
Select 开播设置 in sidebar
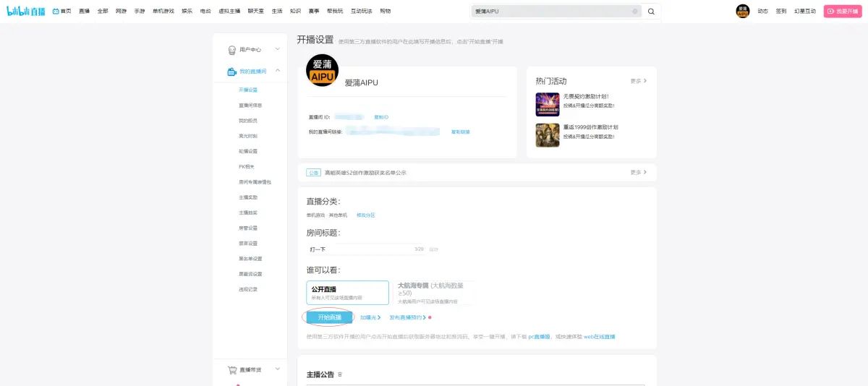(x=248, y=90)
